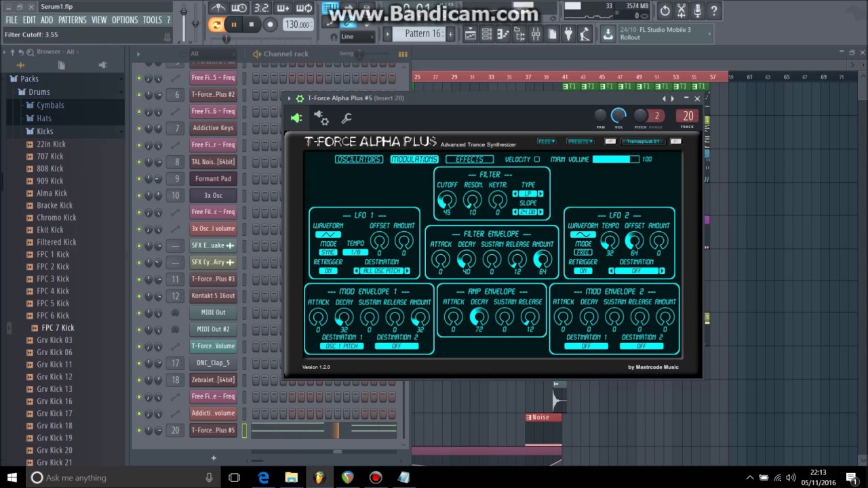Stop playback with the stop button
Viewport: 868px width, 488px height.
pos(252,24)
